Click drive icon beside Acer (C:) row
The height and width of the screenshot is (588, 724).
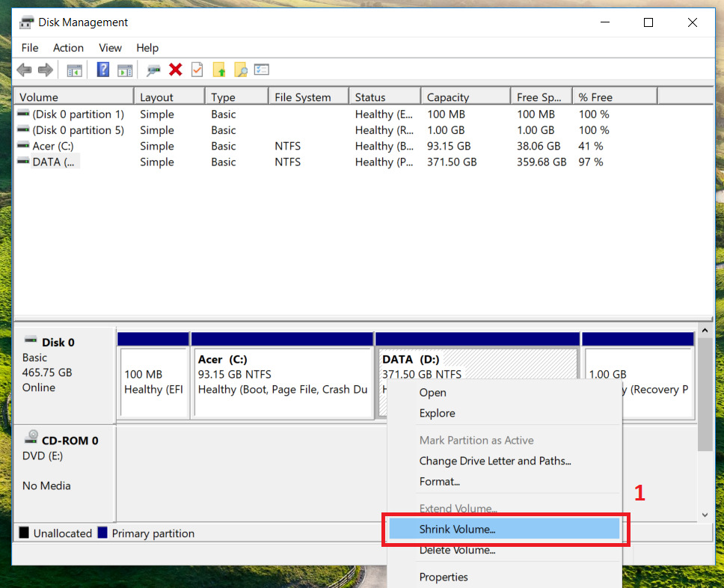coord(23,145)
